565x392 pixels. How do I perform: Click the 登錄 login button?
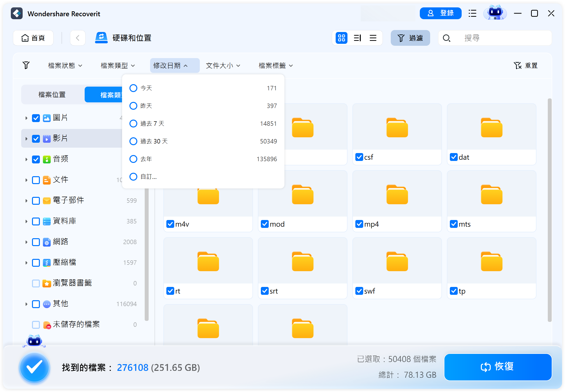[440, 13]
